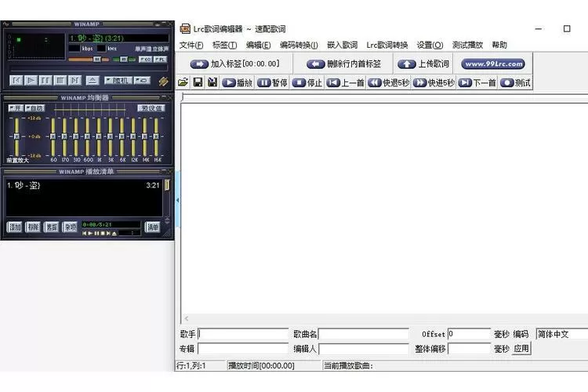Open the equalizer 预设值 presets menu
588x392 pixels.
[151, 108]
